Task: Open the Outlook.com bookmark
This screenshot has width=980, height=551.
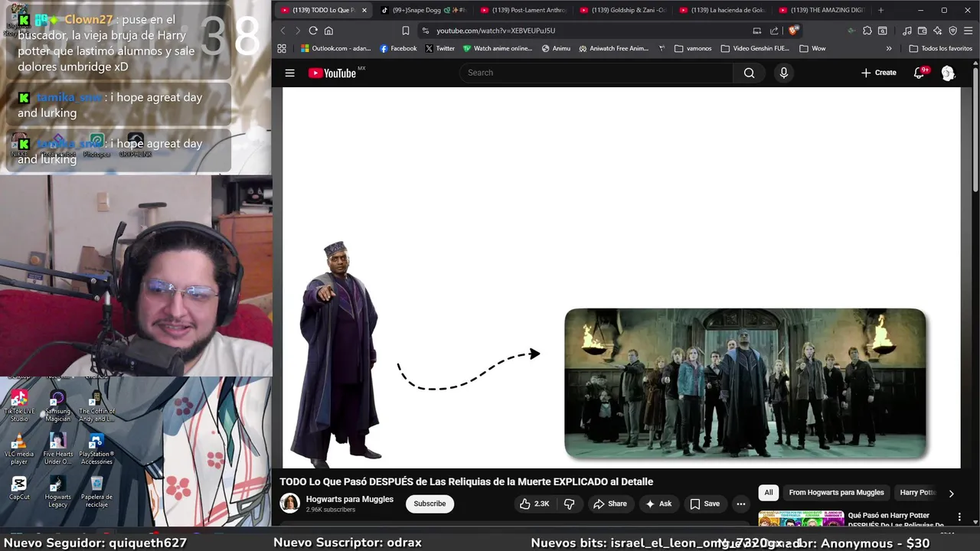Action: coord(335,48)
